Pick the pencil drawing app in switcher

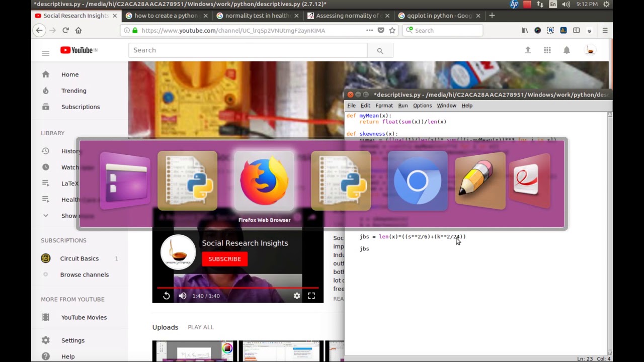pos(480,181)
